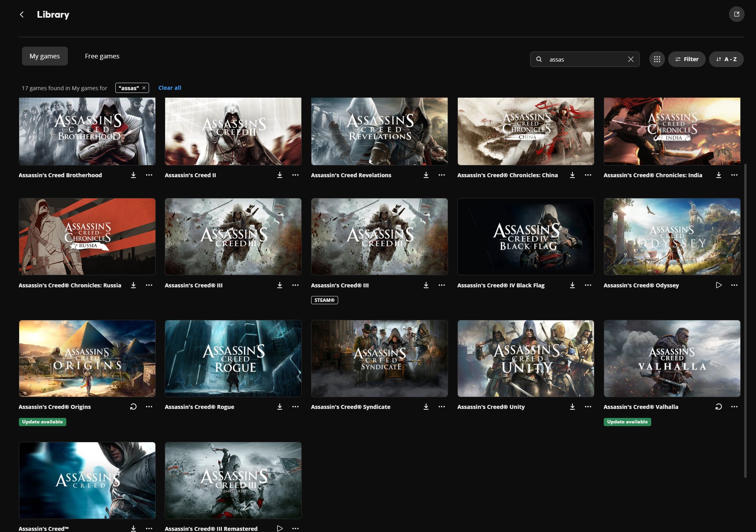Download Assassin's Creed IV Black Flag
The image size is (756, 532).
pyautogui.click(x=572, y=285)
